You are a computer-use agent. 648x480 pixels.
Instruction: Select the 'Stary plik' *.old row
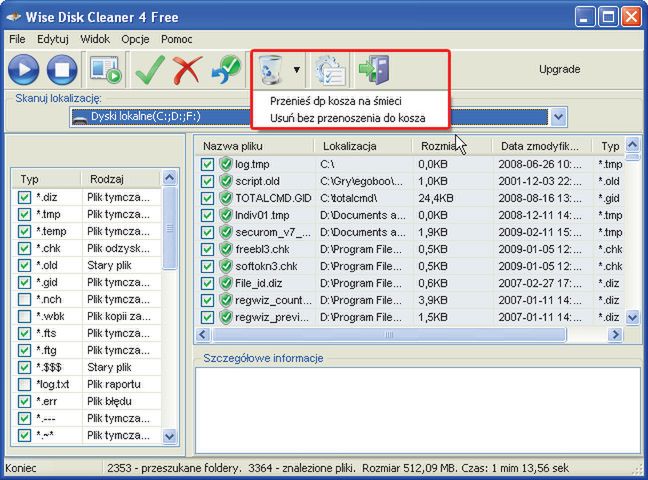(88, 265)
